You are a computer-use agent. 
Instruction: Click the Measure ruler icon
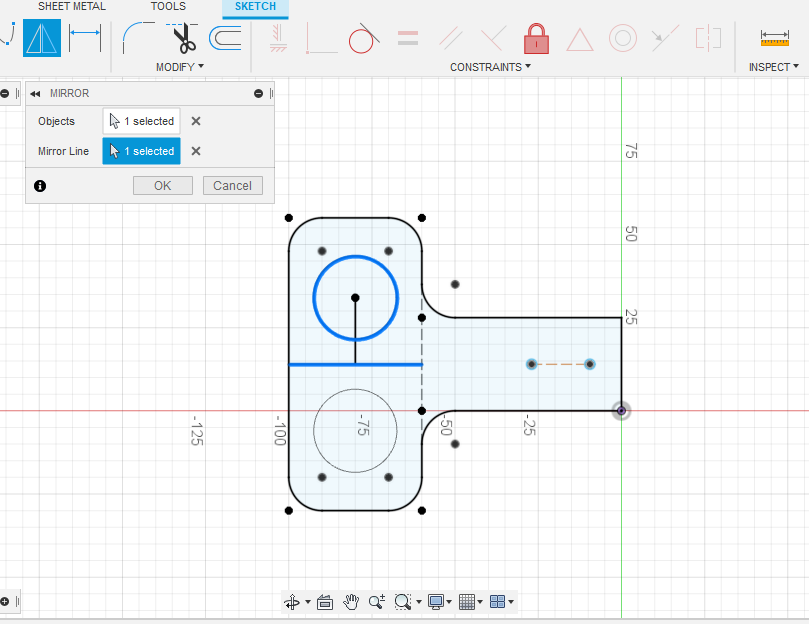pyautogui.click(x=774, y=39)
